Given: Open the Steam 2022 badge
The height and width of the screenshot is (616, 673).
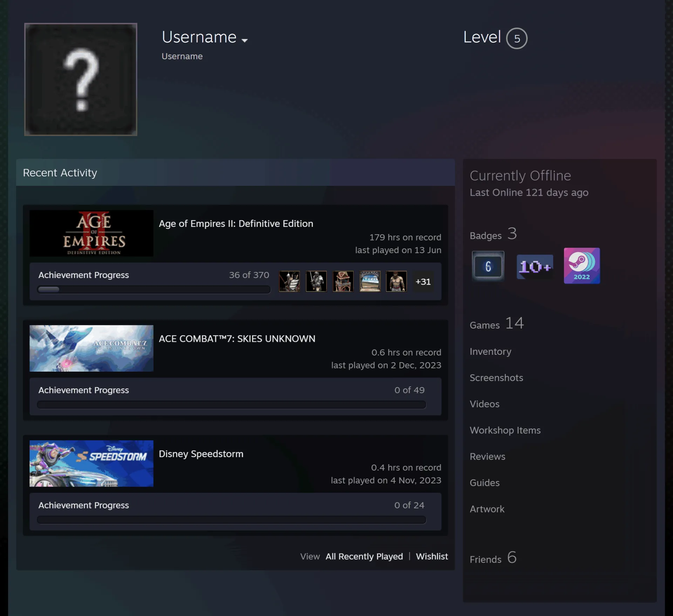Looking at the screenshot, I should (582, 266).
